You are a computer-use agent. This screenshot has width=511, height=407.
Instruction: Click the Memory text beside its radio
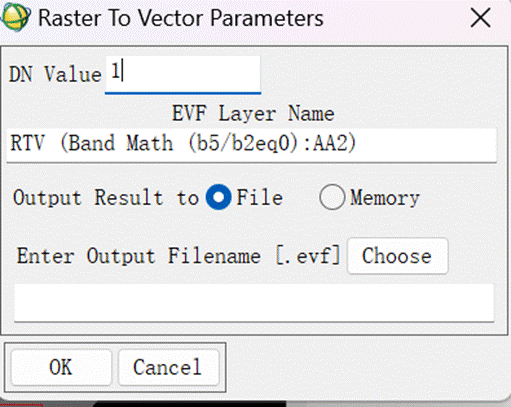pos(385,198)
